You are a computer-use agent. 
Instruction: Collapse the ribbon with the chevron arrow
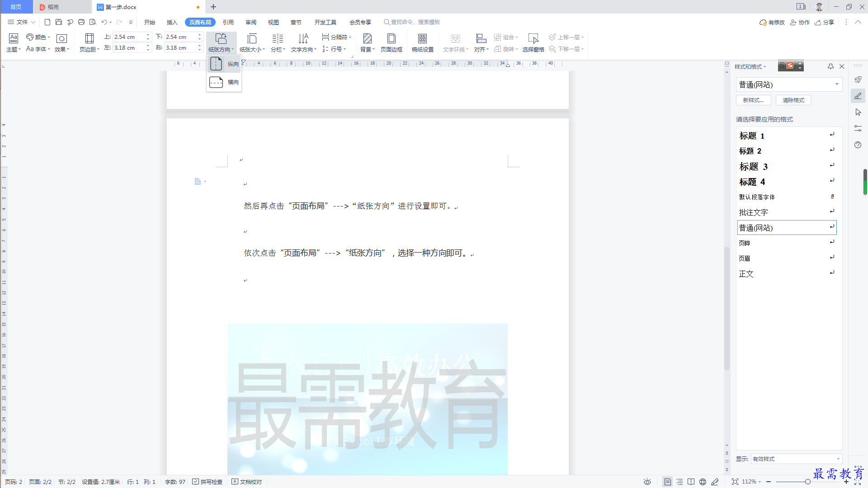point(858,22)
